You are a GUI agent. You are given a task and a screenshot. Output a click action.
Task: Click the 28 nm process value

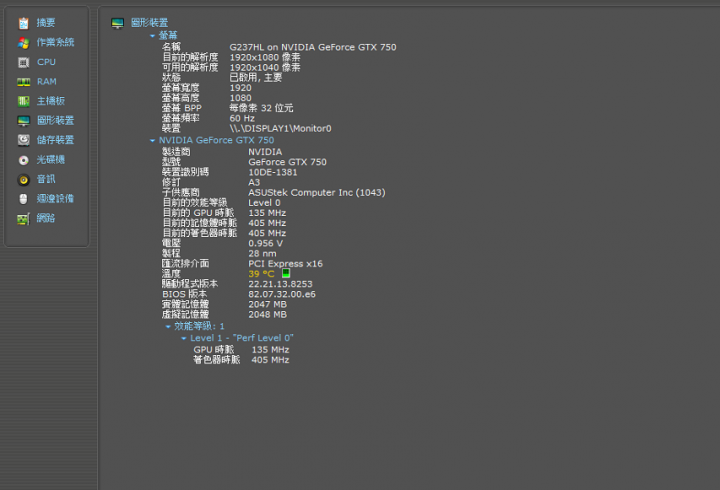tap(262, 253)
